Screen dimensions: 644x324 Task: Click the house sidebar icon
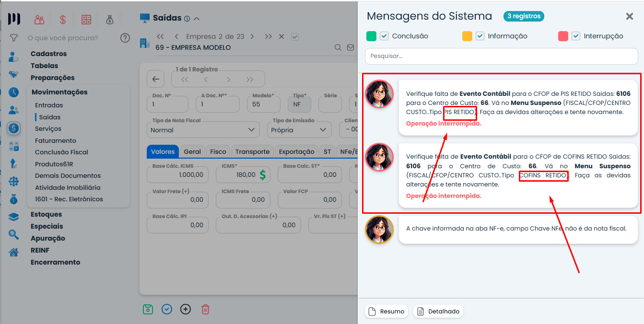coord(13,252)
